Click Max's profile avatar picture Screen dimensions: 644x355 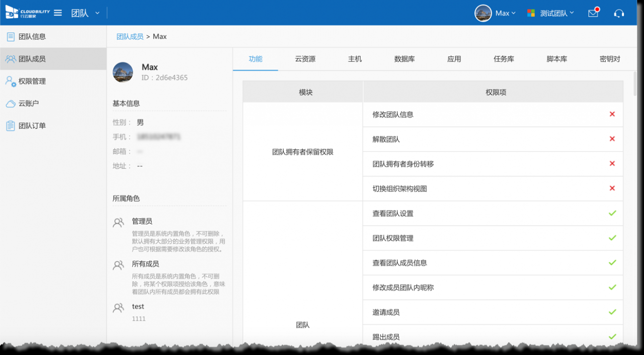coord(123,72)
